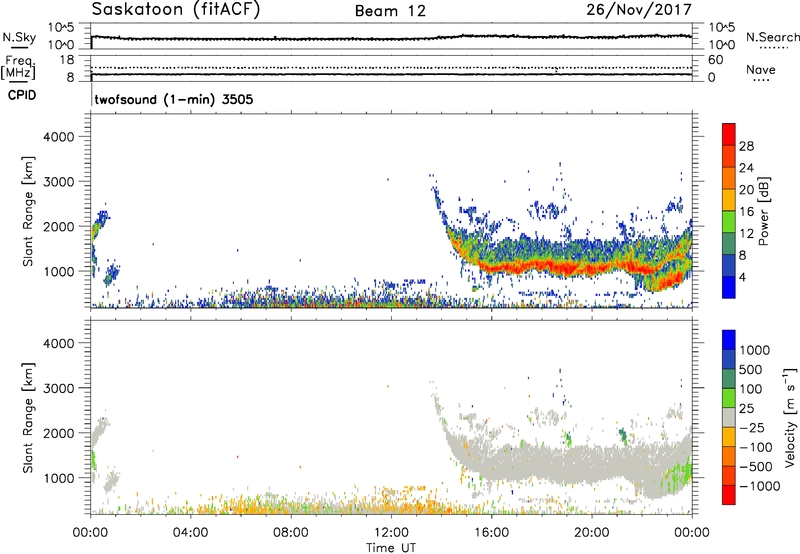Click the '4' label on power colorbar
The width and height of the screenshot is (800, 554).
click(742, 277)
